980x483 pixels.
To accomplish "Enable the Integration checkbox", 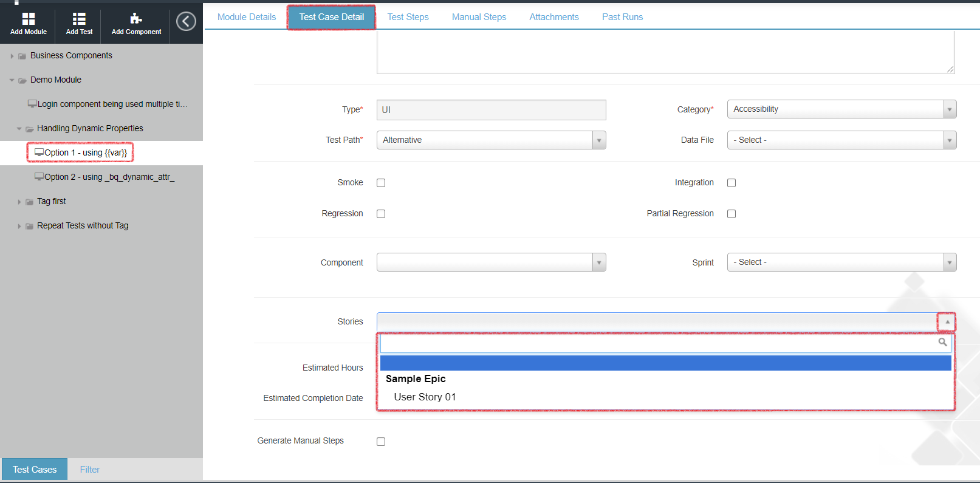I will (x=732, y=183).
